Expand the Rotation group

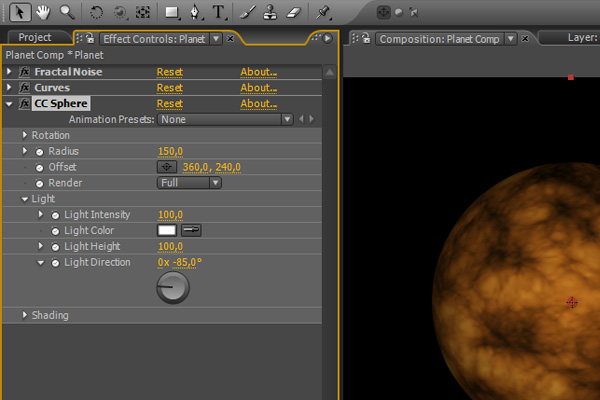24,135
